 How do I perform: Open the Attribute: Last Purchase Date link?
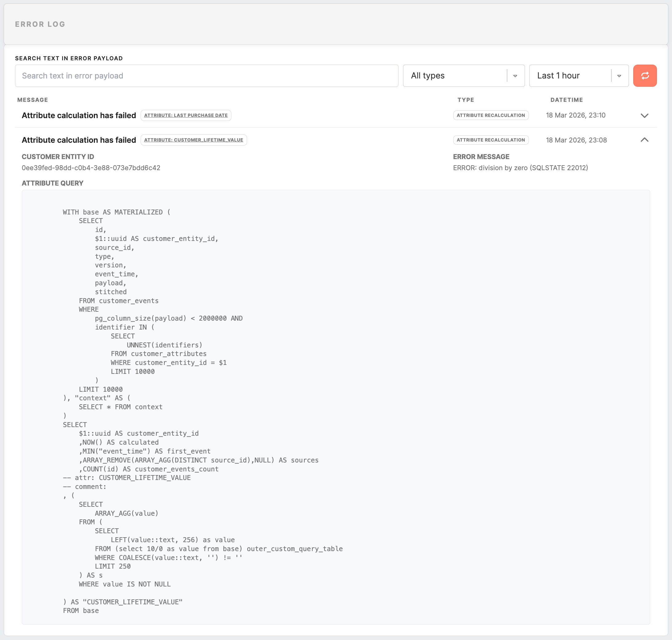tap(186, 115)
